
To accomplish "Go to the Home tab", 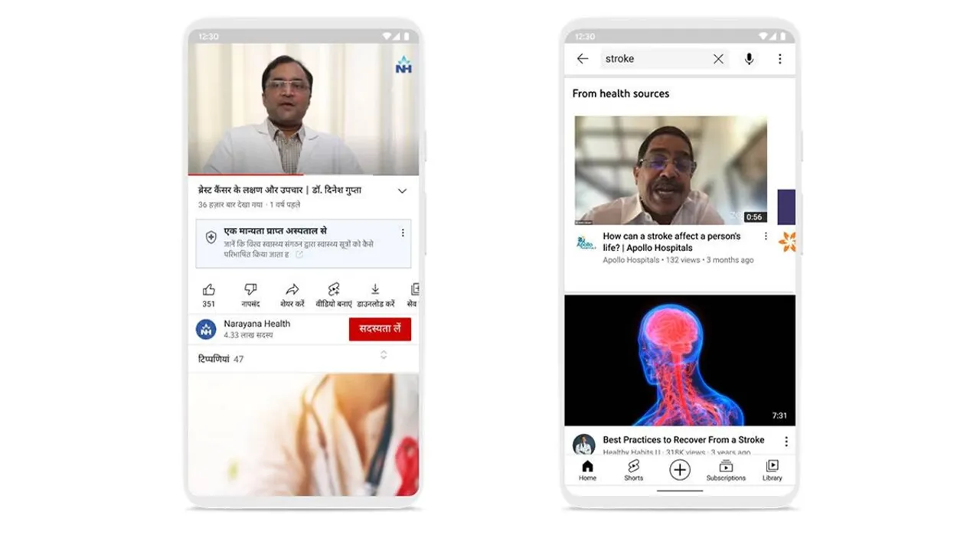I will point(587,470).
